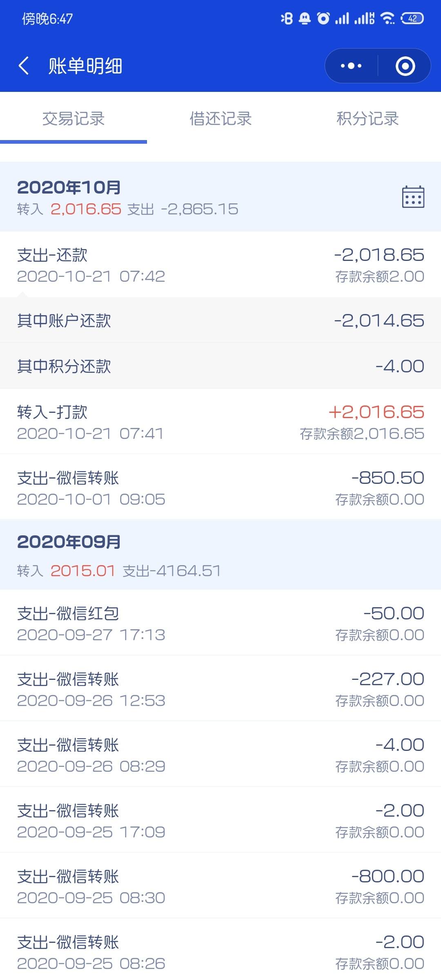This screenshot has width=441, height=980.
Task: Select the 其中积分还款 -4.00 row
Action: coord(220,366)
